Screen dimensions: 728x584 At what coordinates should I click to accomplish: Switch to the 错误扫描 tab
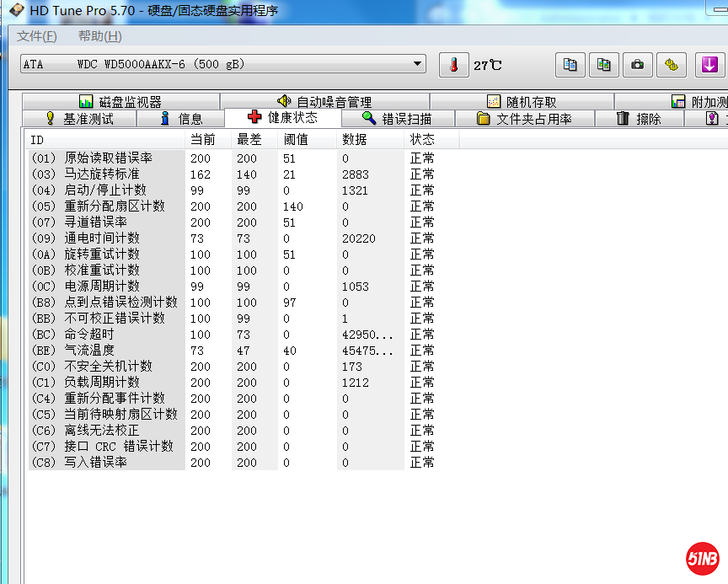(397, 119)
